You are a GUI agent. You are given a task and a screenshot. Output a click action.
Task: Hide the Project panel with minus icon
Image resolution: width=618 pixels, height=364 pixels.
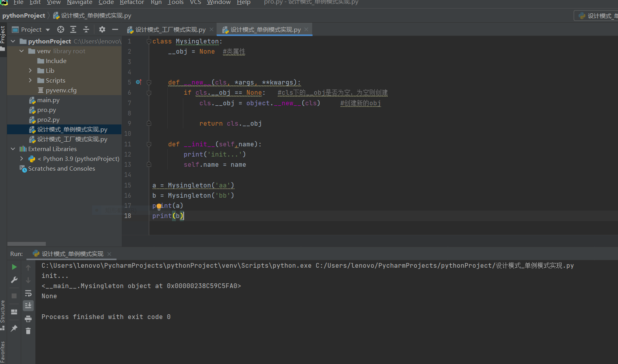pyautogui.click(x=115, y=29)
